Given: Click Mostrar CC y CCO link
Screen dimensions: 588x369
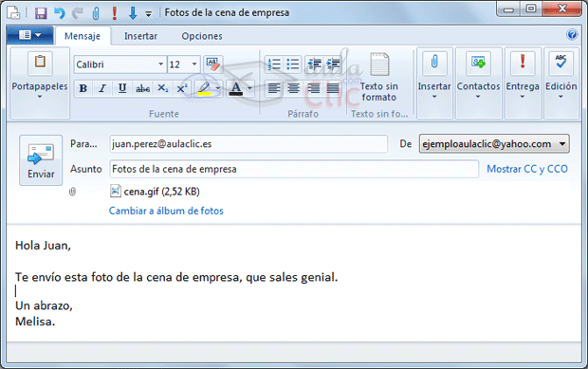Looking at the screenshot, I should point(527,169).
